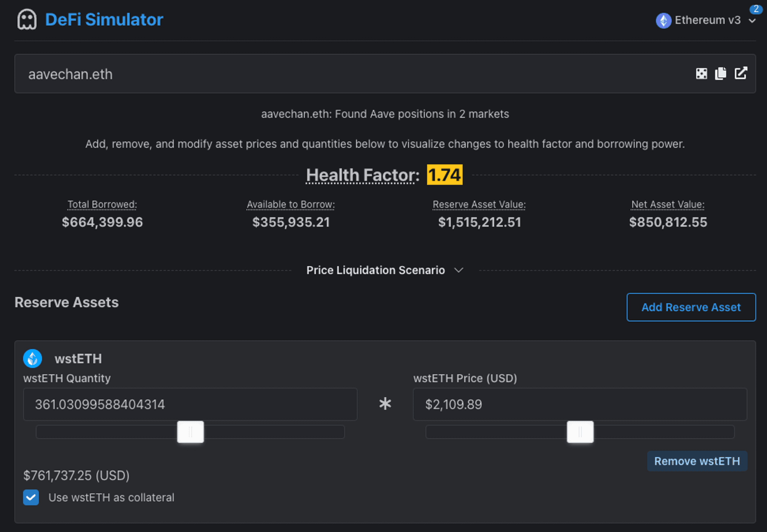Click the Reserve Asset Value label
Image resolution: width=767 pixels, height=532 pixels.
(479, 204)
